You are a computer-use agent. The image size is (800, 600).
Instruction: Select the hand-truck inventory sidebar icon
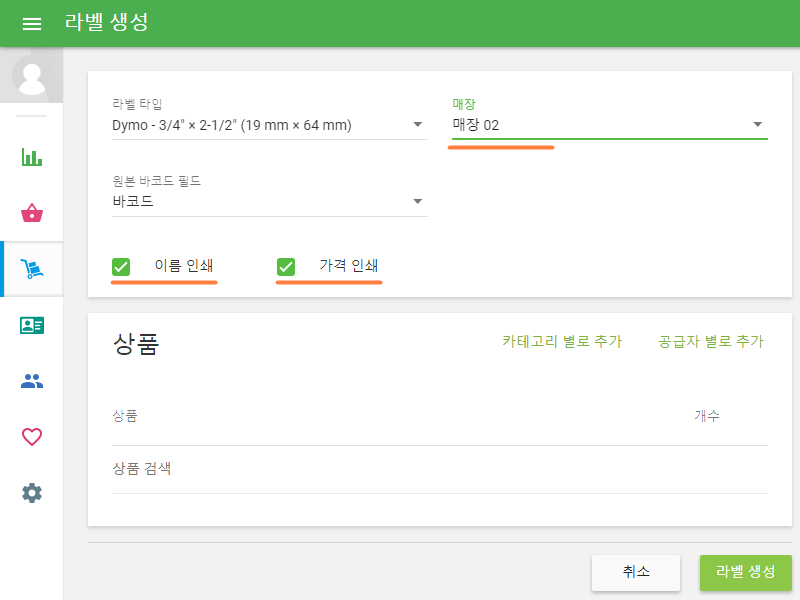click(x=32, y=269)
